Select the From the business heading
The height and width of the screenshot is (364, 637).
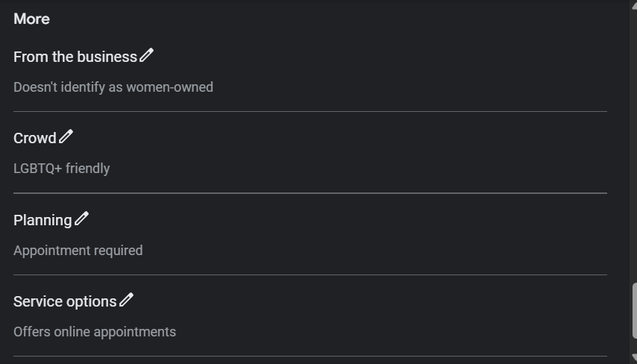coord(75,57)
